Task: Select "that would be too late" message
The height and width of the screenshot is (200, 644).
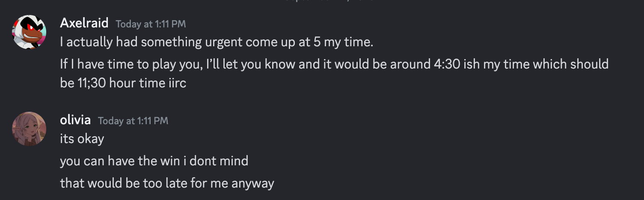Action: (x=166, y=183)
